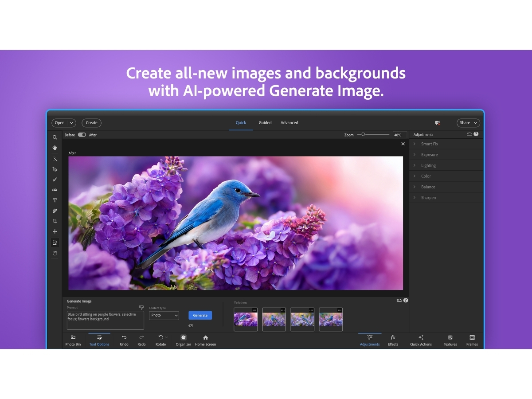
Task: Open the Rotate direction dropdown arrow
Action: click(166, 337)
